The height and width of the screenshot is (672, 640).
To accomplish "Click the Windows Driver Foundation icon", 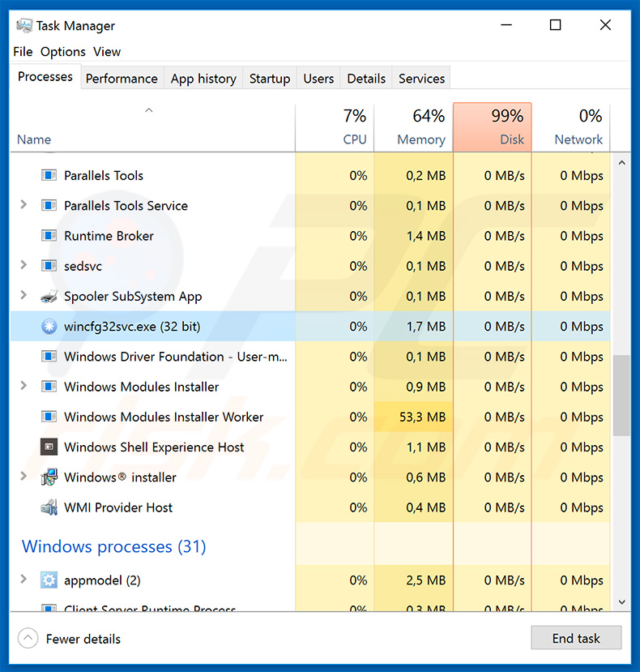I will pyautogui.click(x=49, y=357).
